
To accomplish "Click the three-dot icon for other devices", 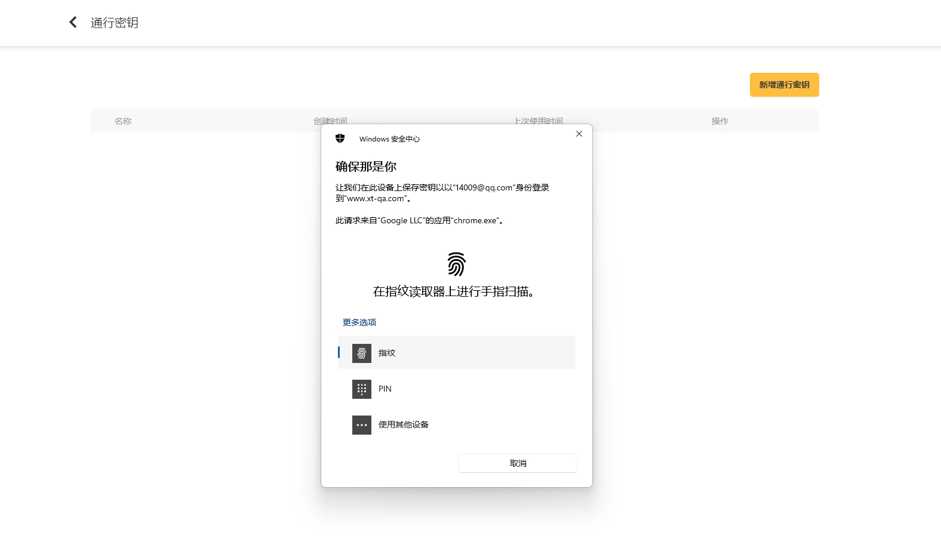I will [361, 425].
